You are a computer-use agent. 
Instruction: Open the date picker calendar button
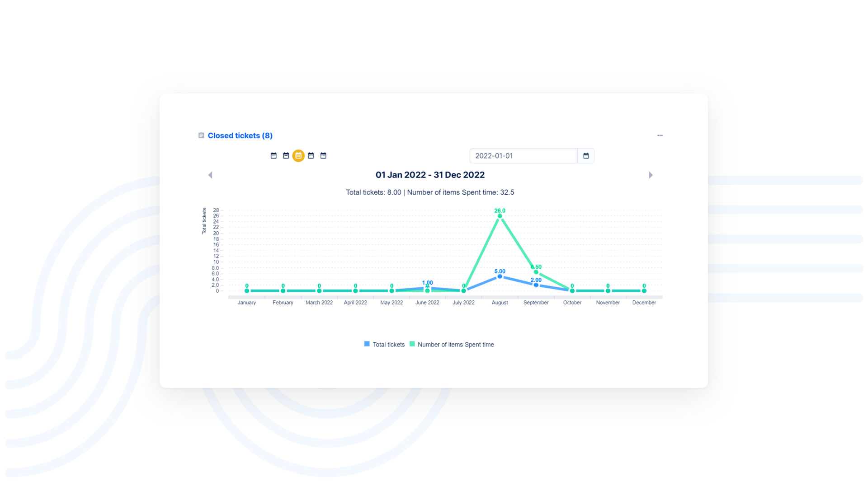click(x=586, y=156)
